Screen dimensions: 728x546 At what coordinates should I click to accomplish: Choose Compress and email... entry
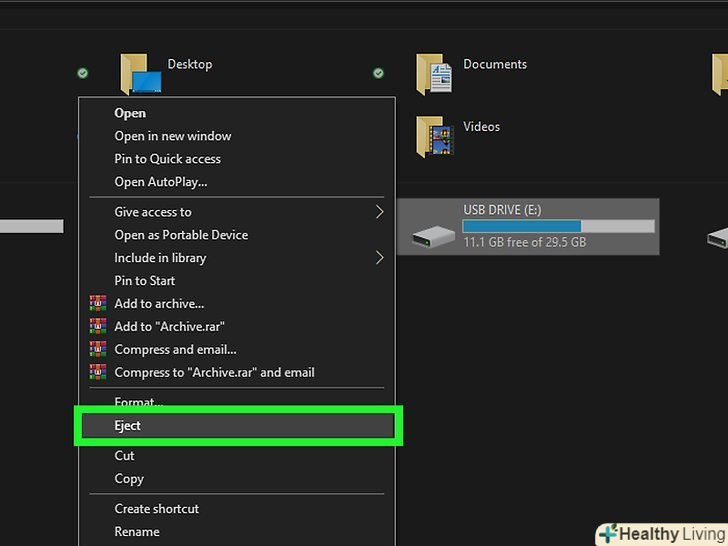[237, 349]
